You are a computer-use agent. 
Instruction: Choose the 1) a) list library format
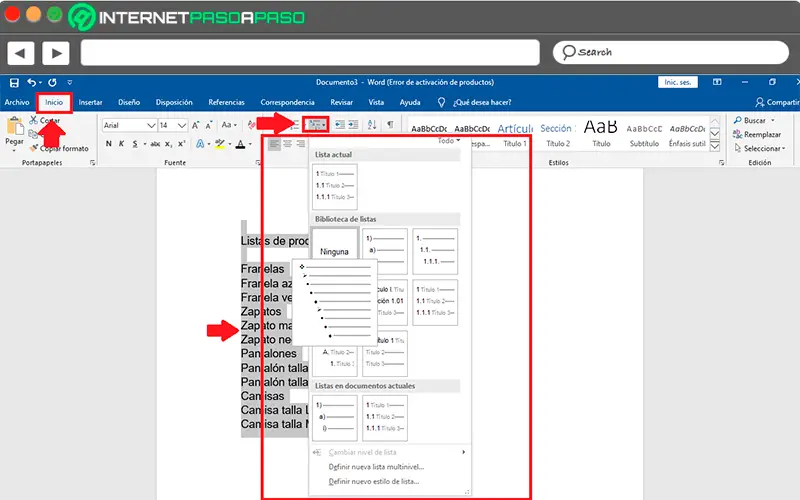[x=385, y=251]
